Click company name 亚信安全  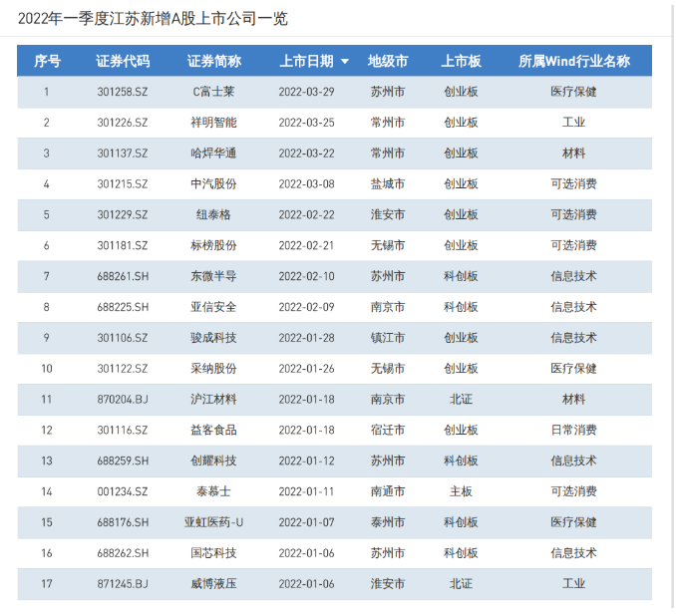click(x=213, y=307)
